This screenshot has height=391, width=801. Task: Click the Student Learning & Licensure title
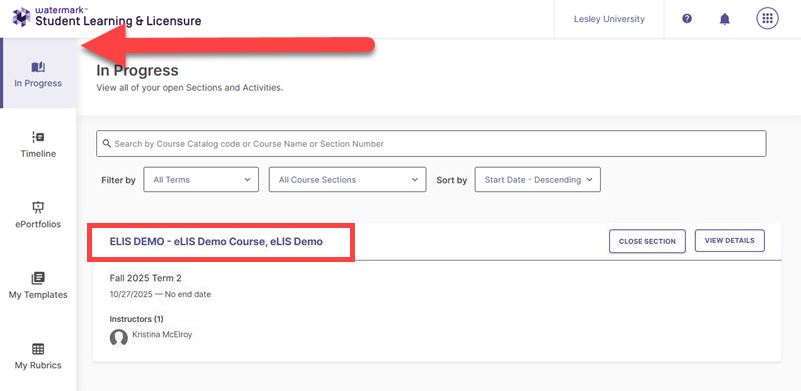pos(118,21)
